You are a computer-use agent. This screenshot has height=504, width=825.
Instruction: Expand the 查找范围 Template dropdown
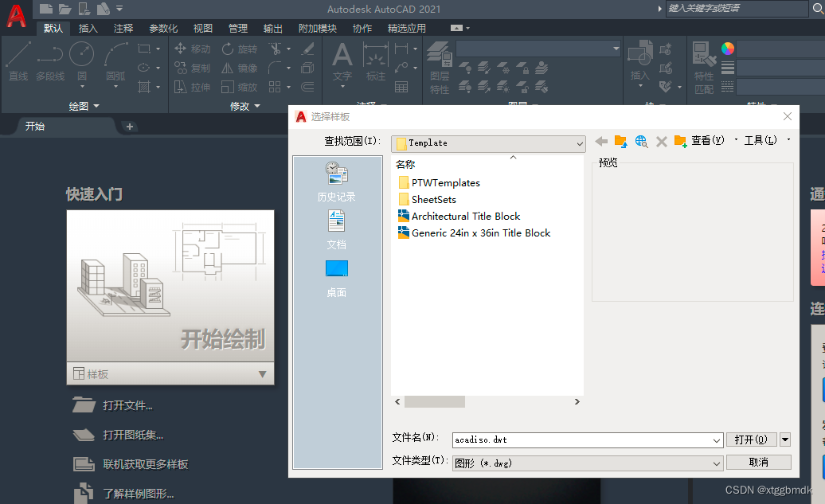[x=579, y=143]
